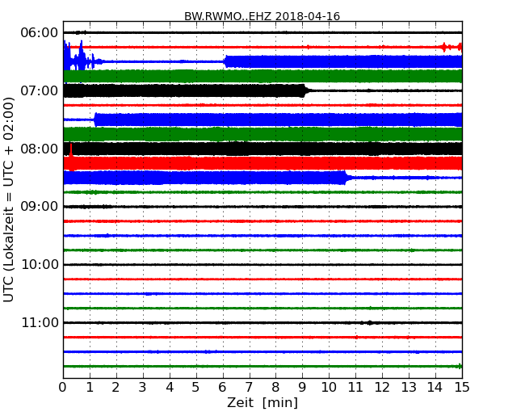Click the x-axis tick label 9
Image resolution: width=525 pixels, height=420 pixels.
point(302,388)
